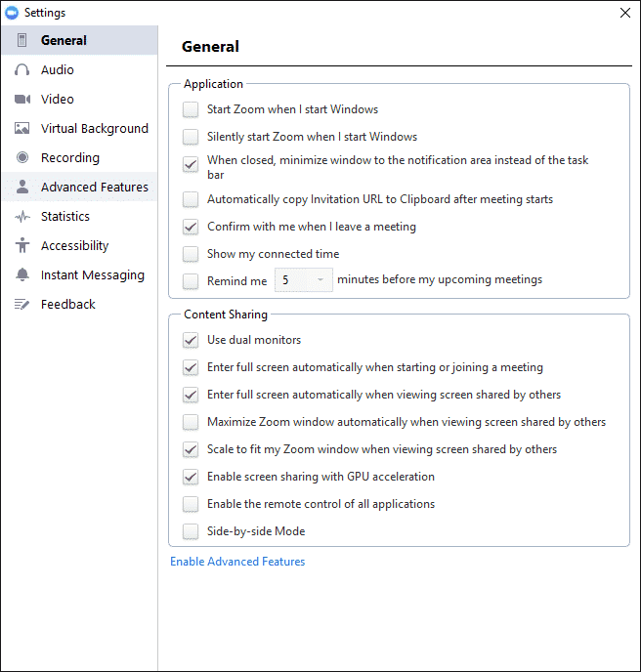Click the Advanced Features person icon
Image resolution: width=641 pixels, height=672 pixels.
(x=22, y=187)
